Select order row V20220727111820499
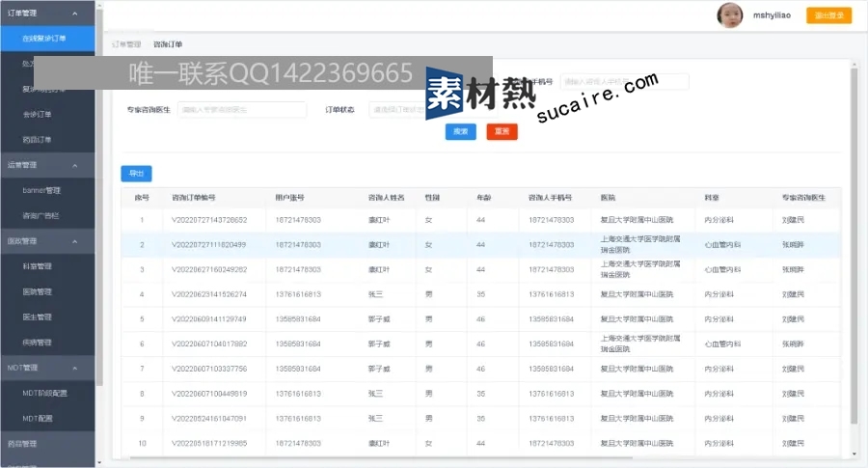 click(208, 245)
